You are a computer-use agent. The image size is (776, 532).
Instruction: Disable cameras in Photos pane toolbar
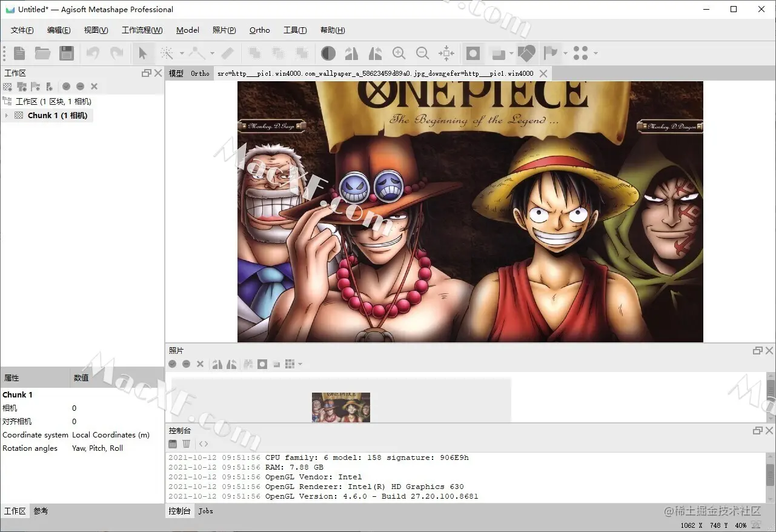point(187,364)
